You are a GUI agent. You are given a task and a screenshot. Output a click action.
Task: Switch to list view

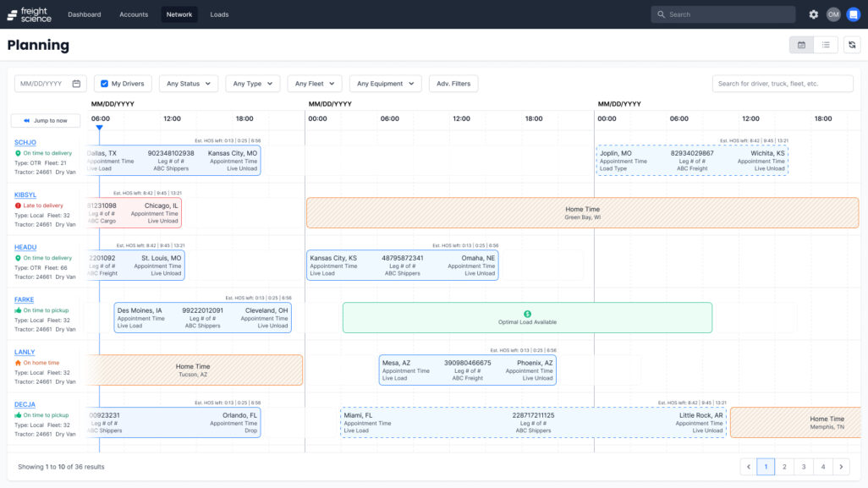(x=826, y=45)
